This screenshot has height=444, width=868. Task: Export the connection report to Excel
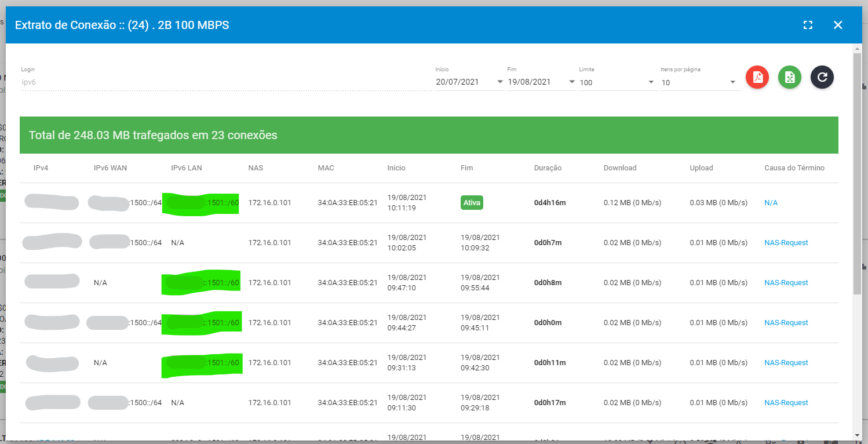789,77
